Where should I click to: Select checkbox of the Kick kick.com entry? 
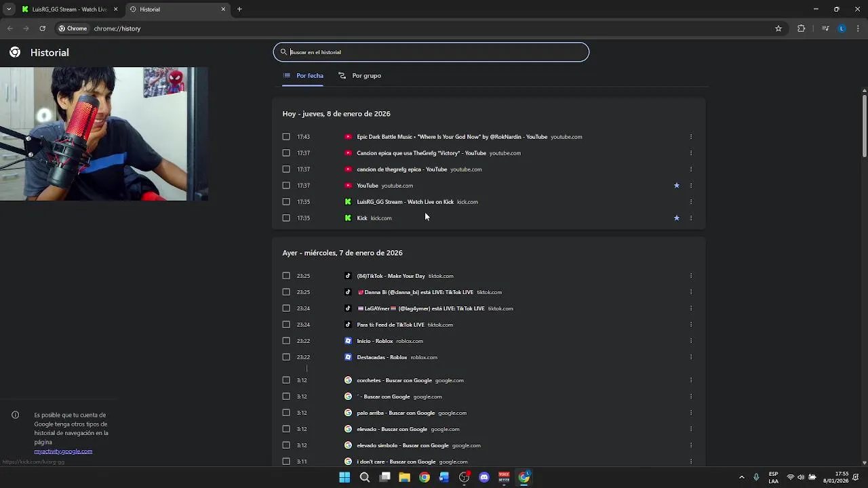(x=286, y=218)
